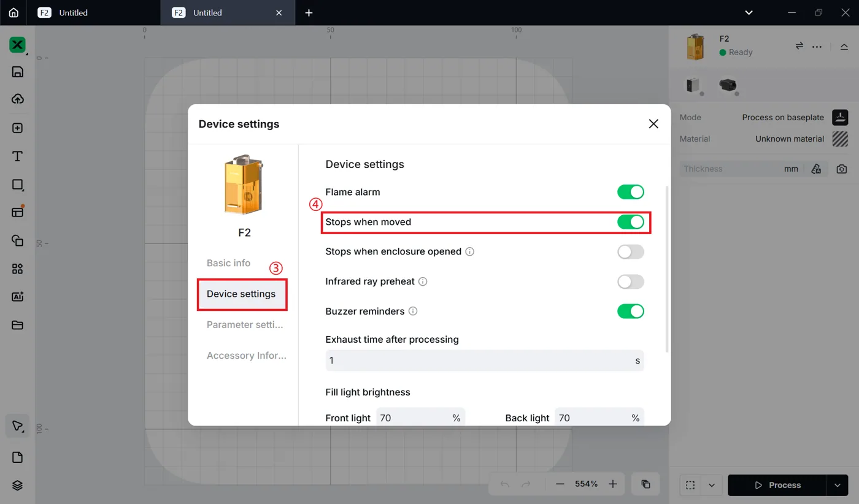Click the home icon in title bar
859x504 pixels.
13,12
